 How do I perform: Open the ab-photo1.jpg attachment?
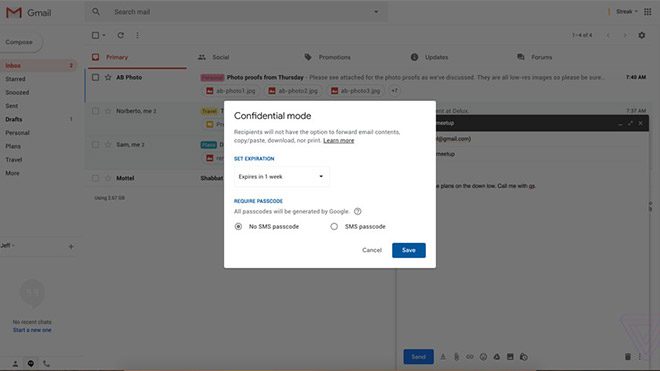231,91
